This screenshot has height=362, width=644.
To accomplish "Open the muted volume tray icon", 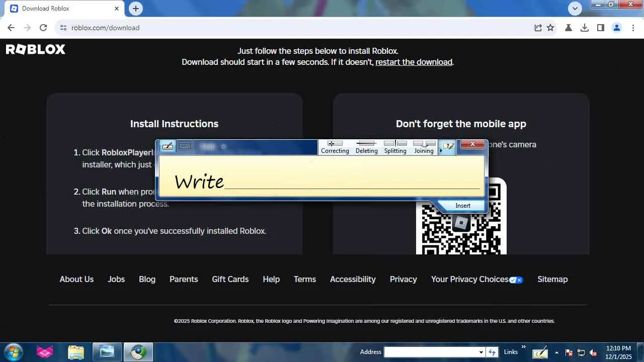I will tap(593, 352).
